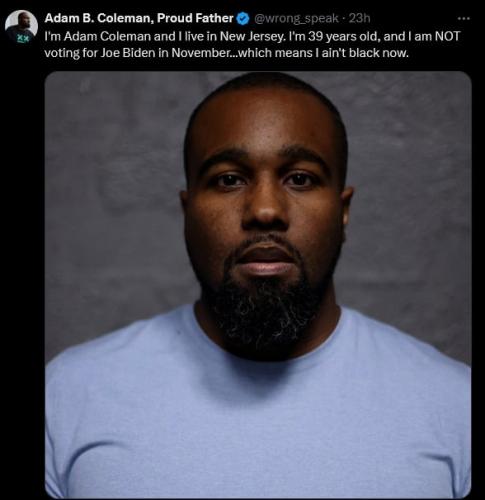
Task: Click the tweet text starting "I'm Adam Coleman"
Action: [x=252, y=44]
